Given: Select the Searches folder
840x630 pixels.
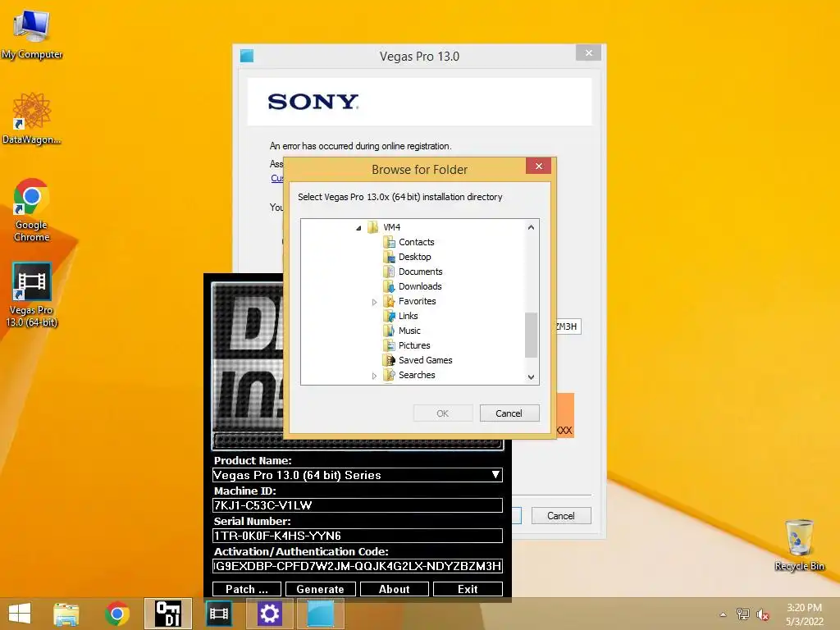Looking at the screenshot, I should click(417, 375).
